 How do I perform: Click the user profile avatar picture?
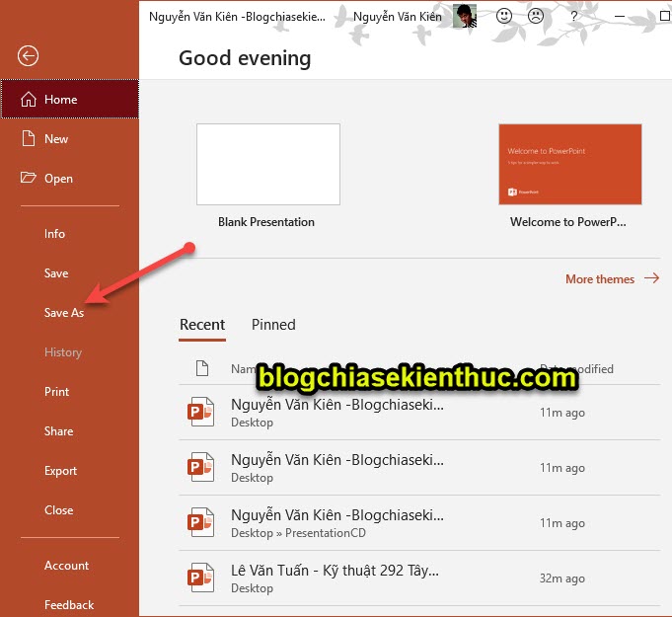465,16
